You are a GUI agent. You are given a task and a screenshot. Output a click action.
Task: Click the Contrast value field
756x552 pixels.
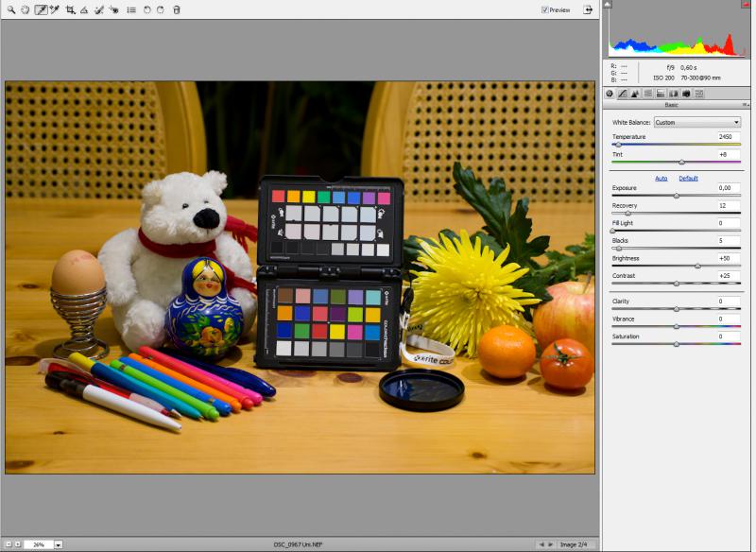tap(728, 276)
